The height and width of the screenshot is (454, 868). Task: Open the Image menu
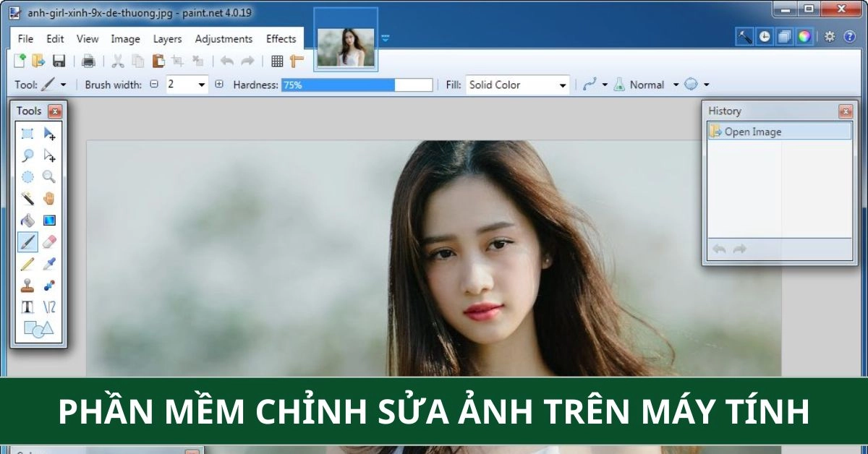tap(125, 39)
